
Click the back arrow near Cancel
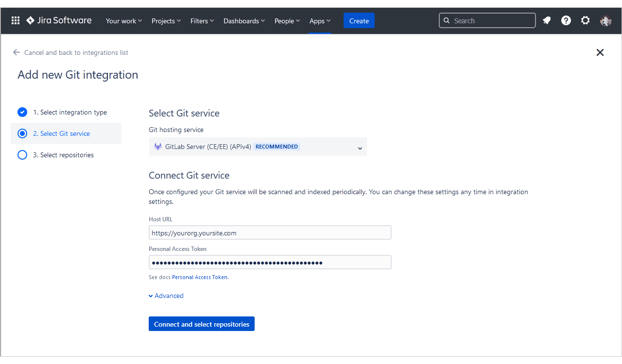click(x=16, y=52)
